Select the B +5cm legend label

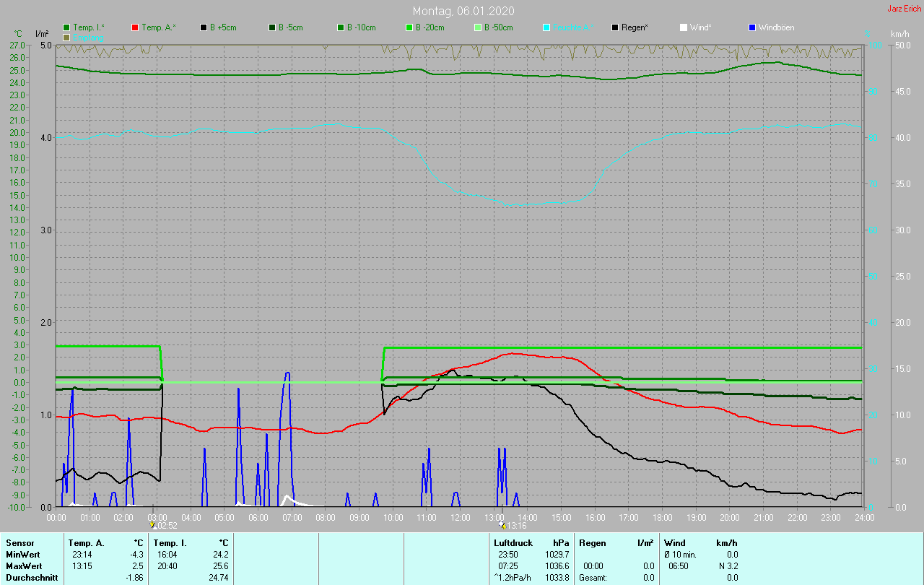(x=223, y=27)
